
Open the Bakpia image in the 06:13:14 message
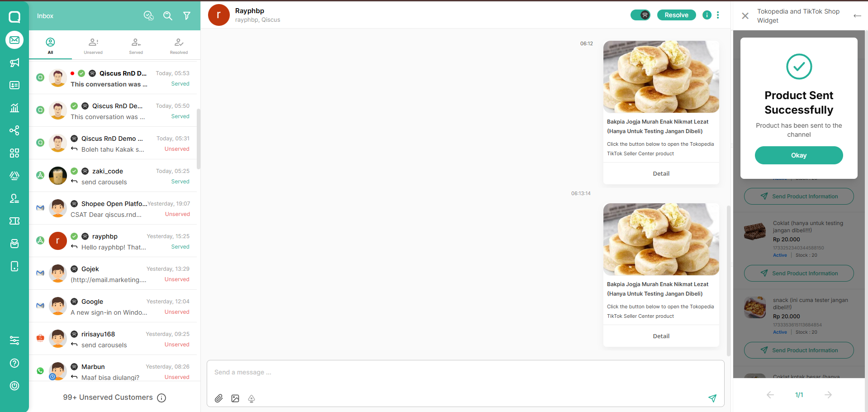[x=661, y=239]
